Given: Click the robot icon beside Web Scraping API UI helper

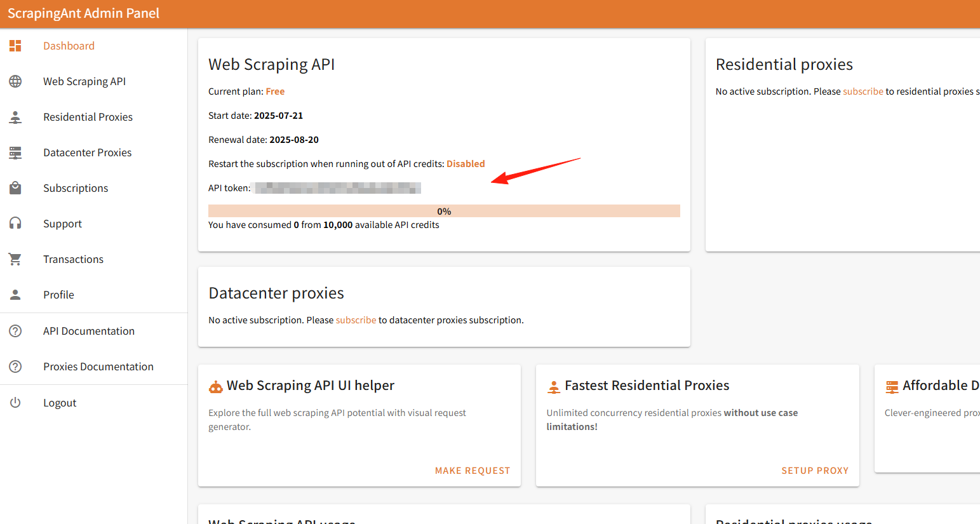Looking at the screenshot, I should [x=216, y=386].
